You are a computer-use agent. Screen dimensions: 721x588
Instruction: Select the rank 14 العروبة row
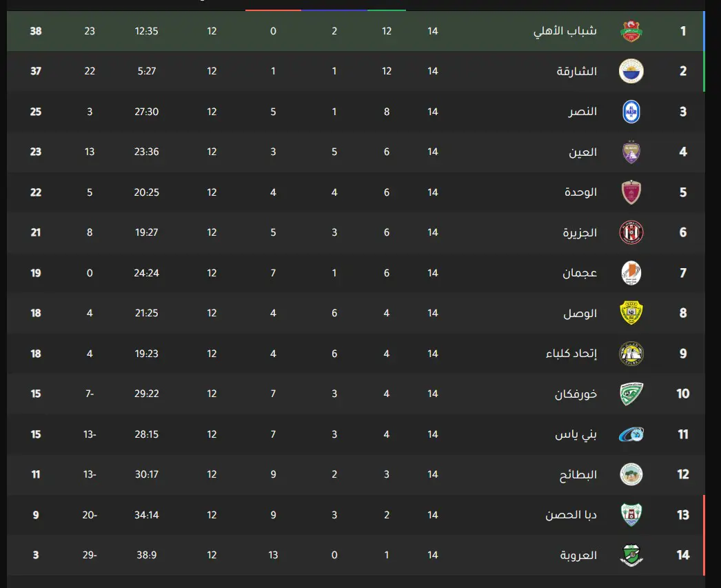[x=356, y=555]
